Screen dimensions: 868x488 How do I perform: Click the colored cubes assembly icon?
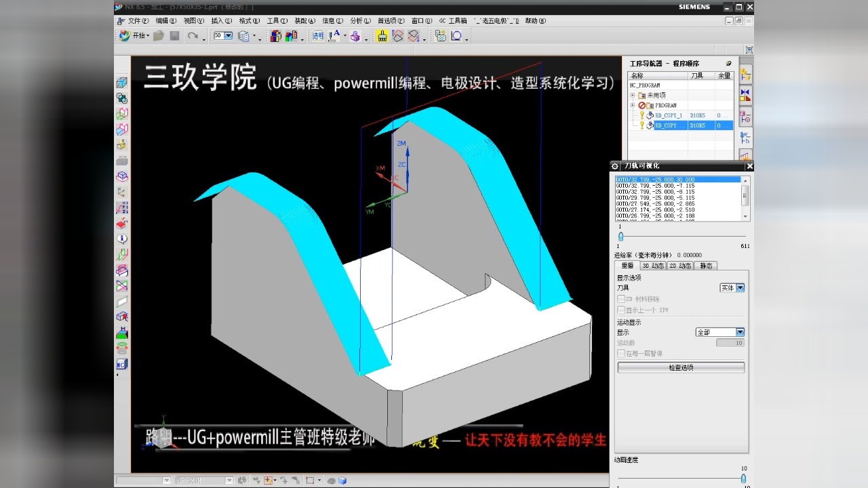point(275,35)
